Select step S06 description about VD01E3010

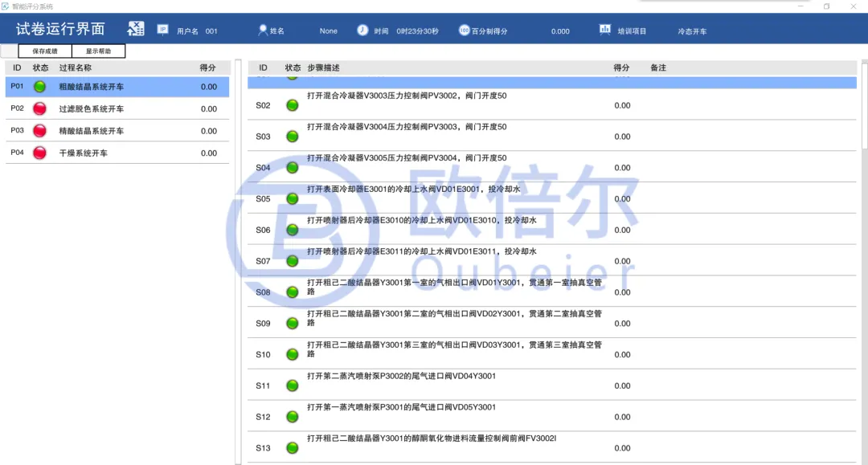click(422, 220)
